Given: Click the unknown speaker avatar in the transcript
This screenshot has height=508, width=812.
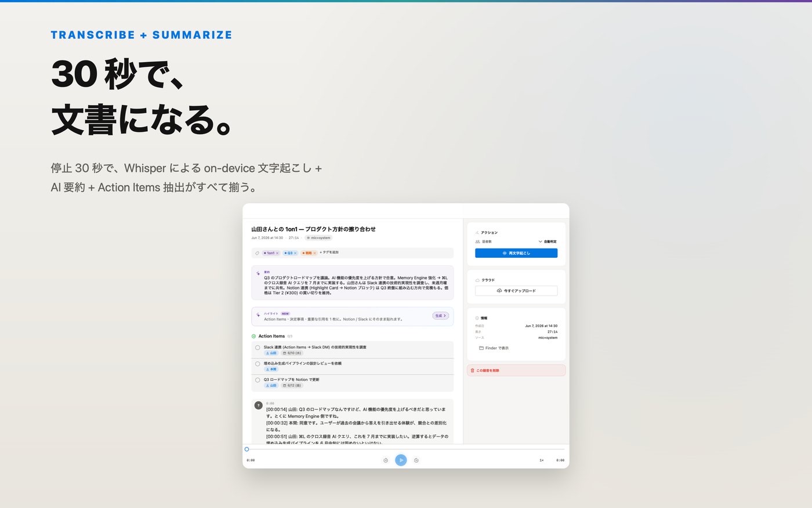Looking at the screenshot, I should (259, 405).
